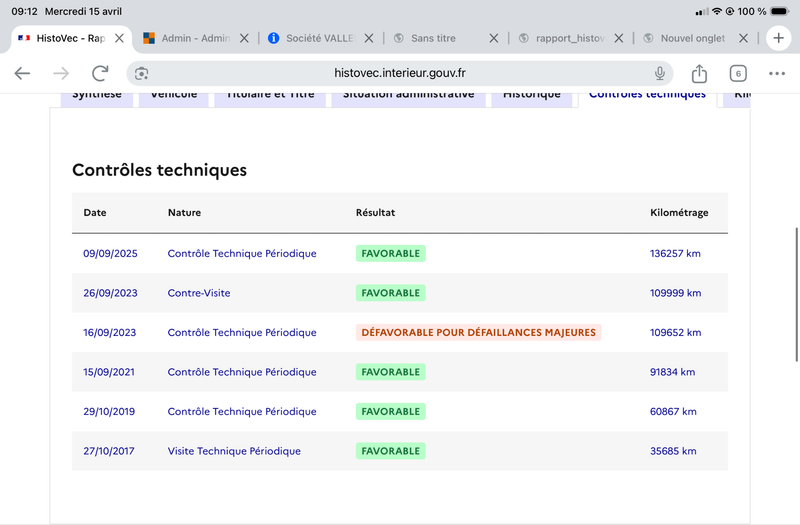Switch to the rapport_histovec tab

tap(562, 38)
